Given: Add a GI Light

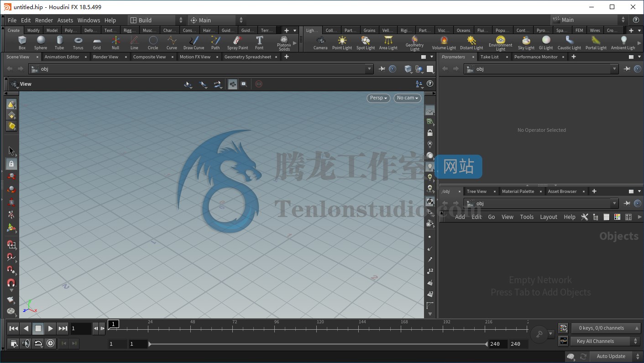Looking at the screenshot, I should coord(546,42).
